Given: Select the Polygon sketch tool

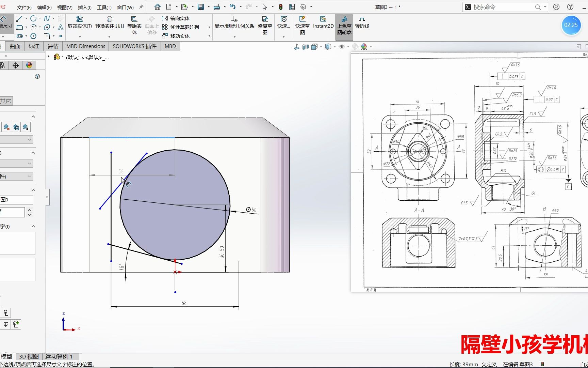Looking at the screenshot, I should [33, 36].
